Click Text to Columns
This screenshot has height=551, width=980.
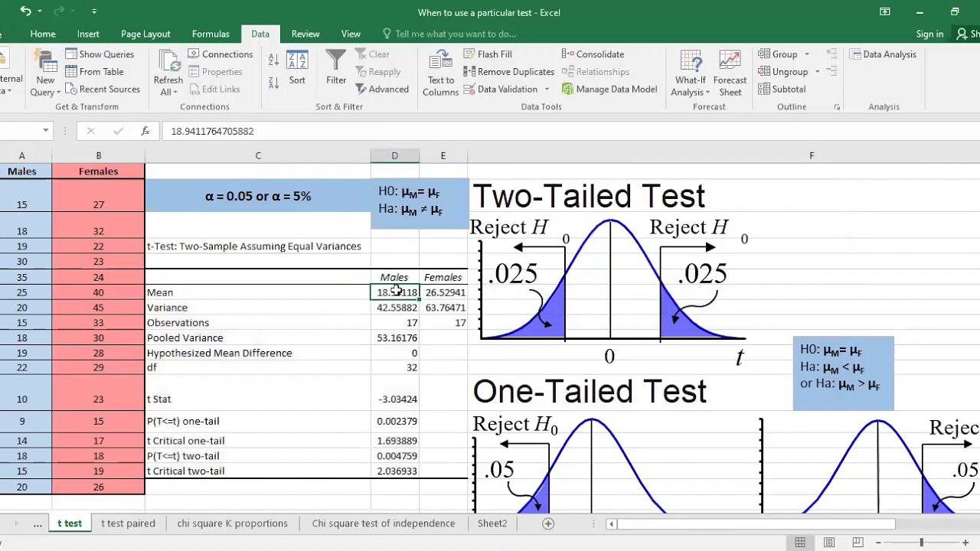[440, 73]
